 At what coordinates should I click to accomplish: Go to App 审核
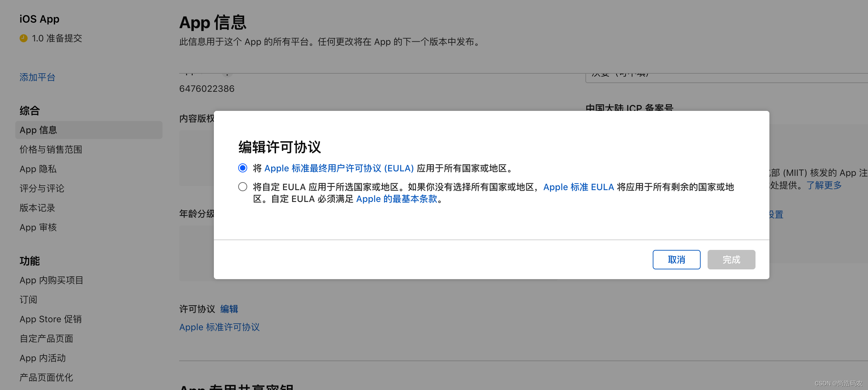[38, 227]
